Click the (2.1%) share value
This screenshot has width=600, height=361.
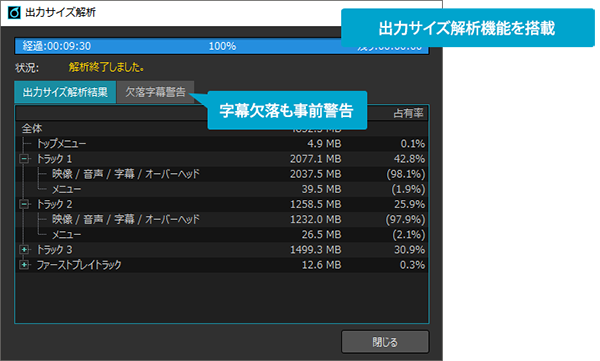pos(409,235)
